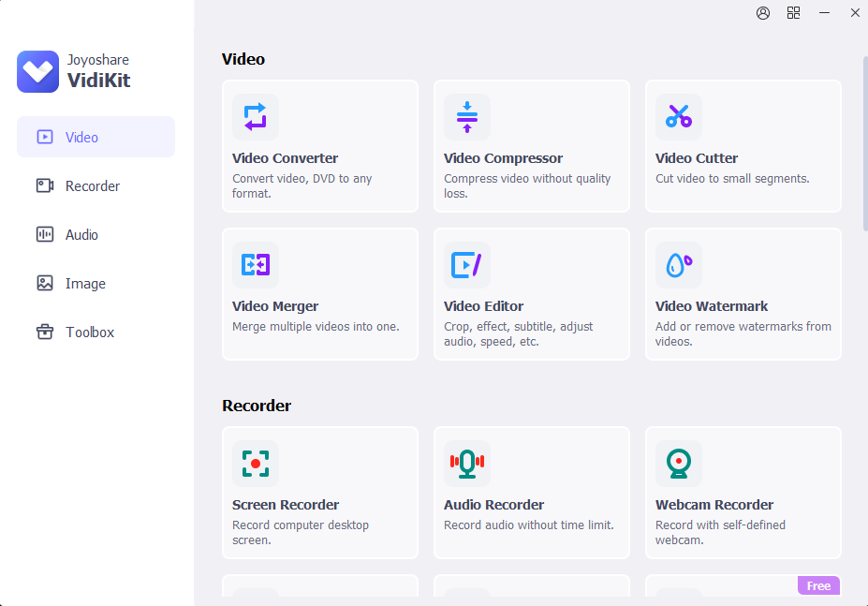Open the Audio Recorder title
Image resolution: width=868 pixels, height=606 pixels.
click(x=493, y=505)
